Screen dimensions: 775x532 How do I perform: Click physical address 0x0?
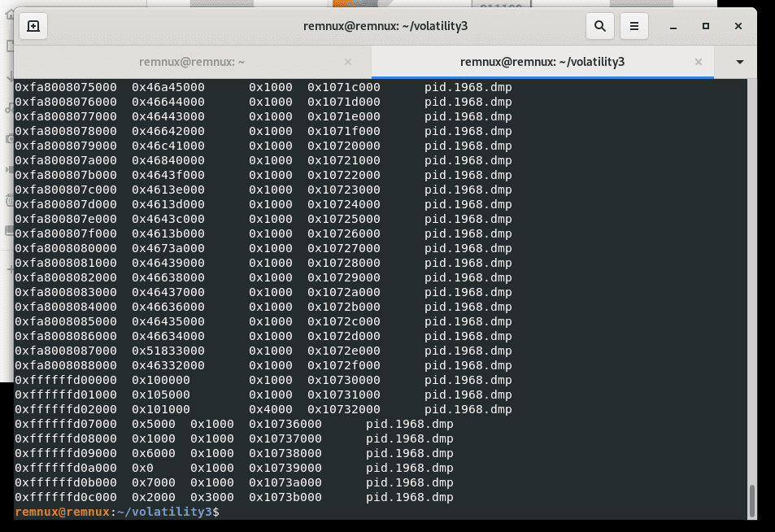point(142,469)
